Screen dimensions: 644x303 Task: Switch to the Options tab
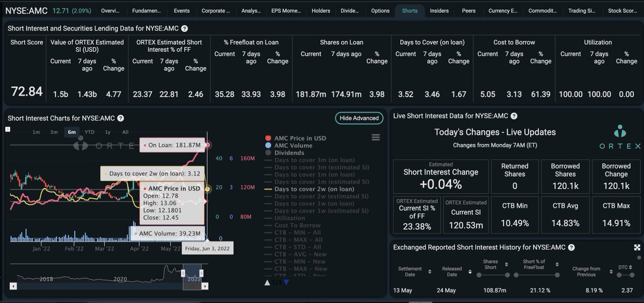[380, 10]
